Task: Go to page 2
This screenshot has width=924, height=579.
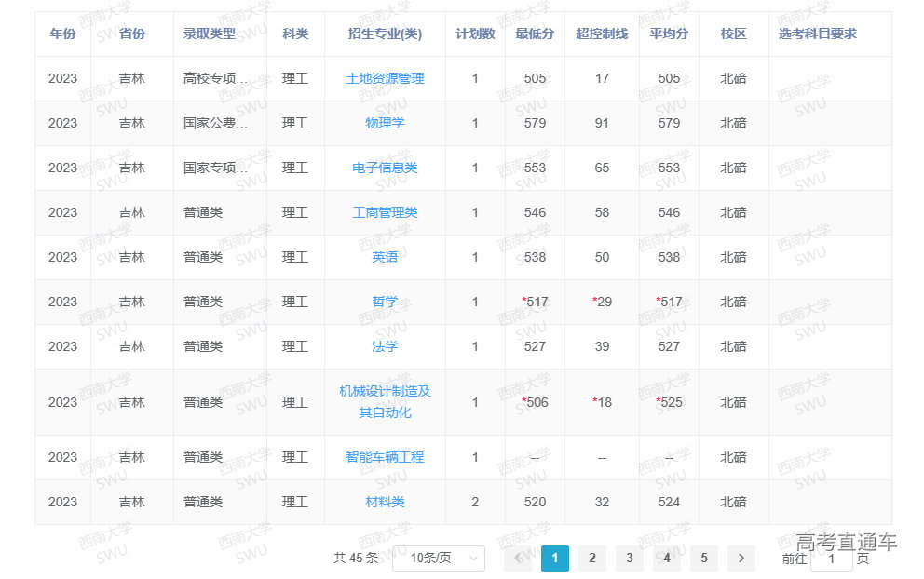Action: click(x=592, y=558)
